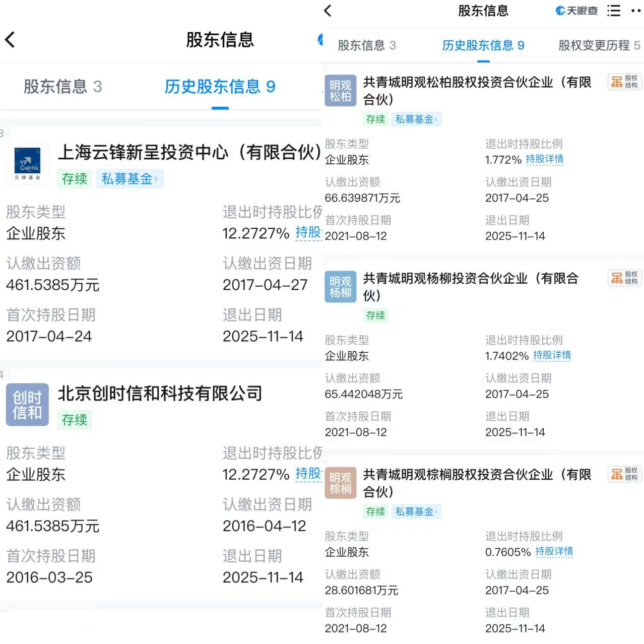
Task: Click the 股权结构 icon for 明观松柏
Action: 624,82
